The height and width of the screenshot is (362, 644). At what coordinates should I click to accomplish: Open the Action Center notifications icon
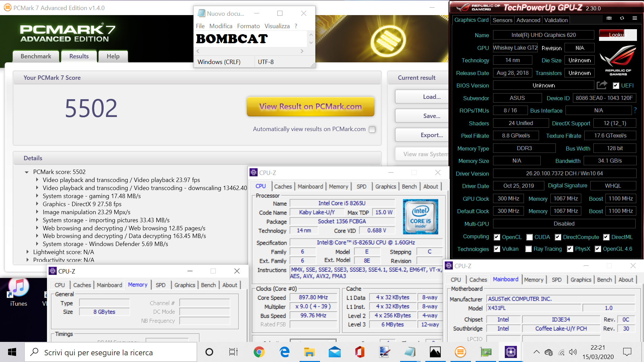(627, 352)
